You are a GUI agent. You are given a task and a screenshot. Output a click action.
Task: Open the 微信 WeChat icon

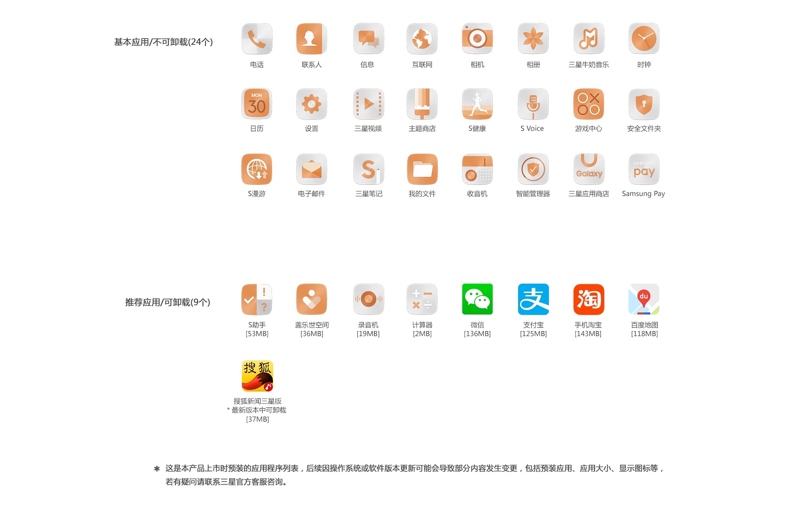(477, 299)
